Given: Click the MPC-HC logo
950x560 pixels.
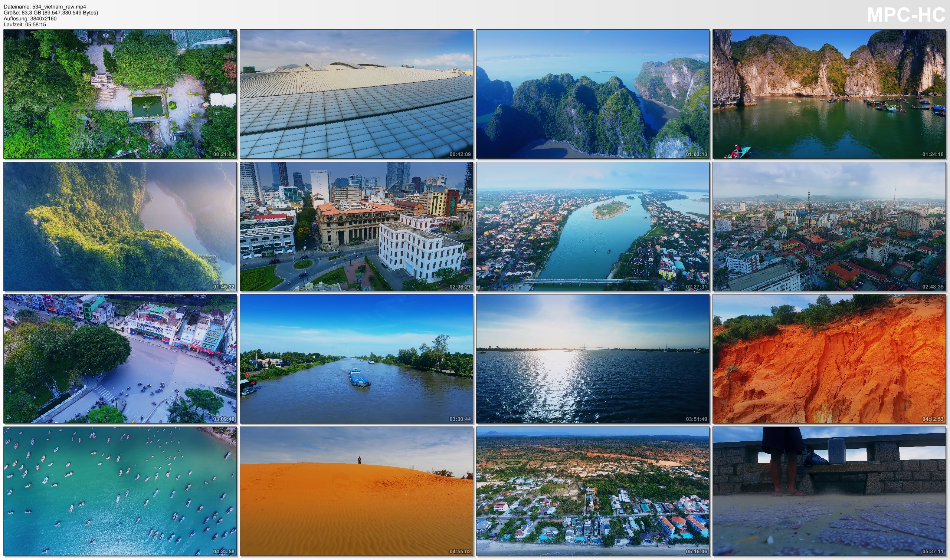Looking at the screenshot, I should pyautogui.click(x=906, y=15).
